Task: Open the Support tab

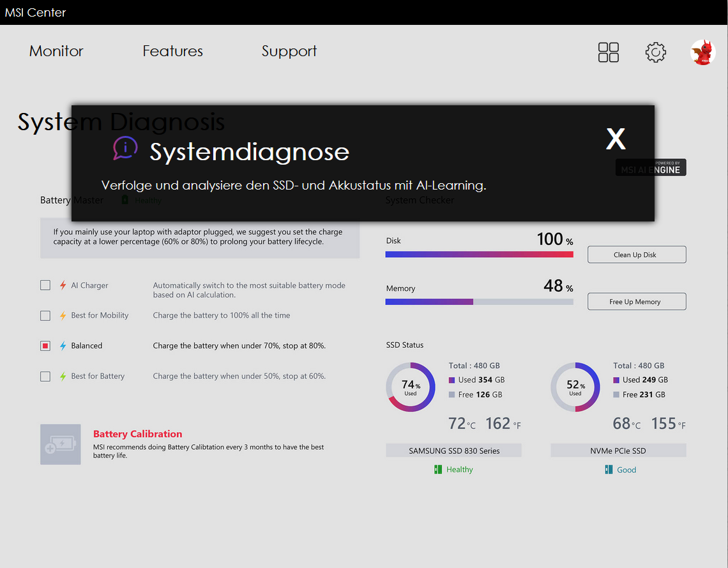Action: click(x=289, y=51)
